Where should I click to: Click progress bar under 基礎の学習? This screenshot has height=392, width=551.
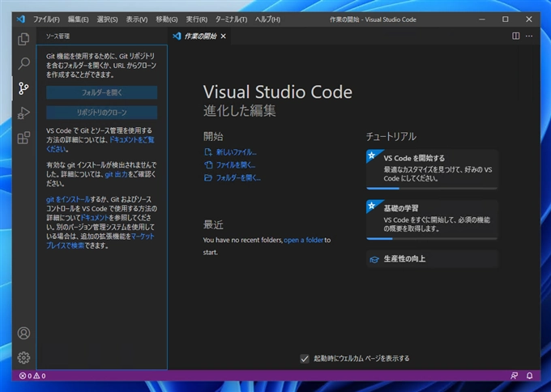(x=432, y=239)
